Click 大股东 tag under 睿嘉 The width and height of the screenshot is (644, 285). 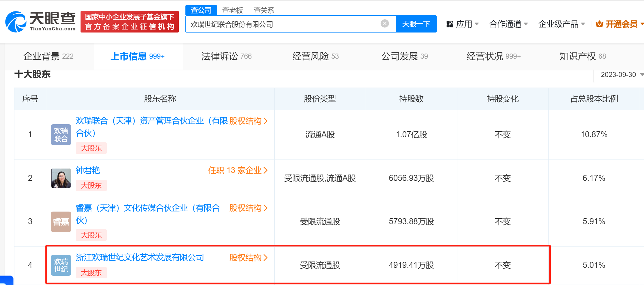[x=91, y=235]
